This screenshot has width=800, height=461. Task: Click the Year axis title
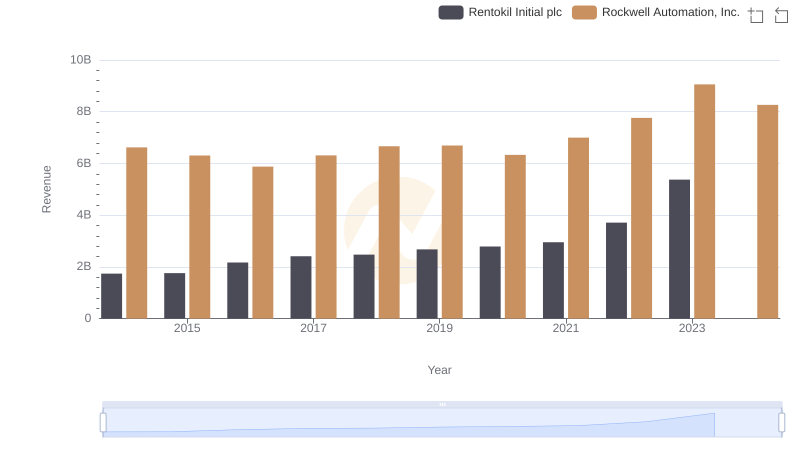tap(439, 370)
